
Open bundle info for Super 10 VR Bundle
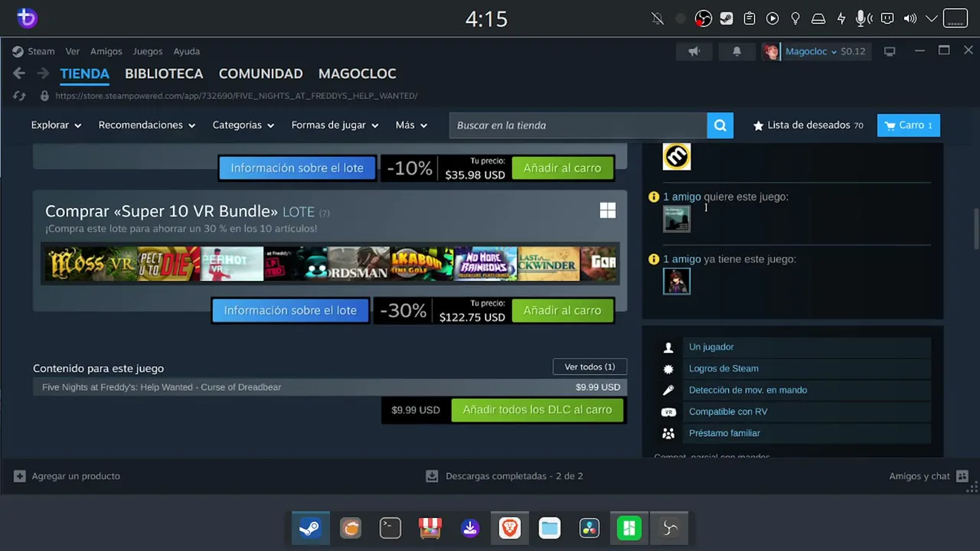tap(290, 311)
